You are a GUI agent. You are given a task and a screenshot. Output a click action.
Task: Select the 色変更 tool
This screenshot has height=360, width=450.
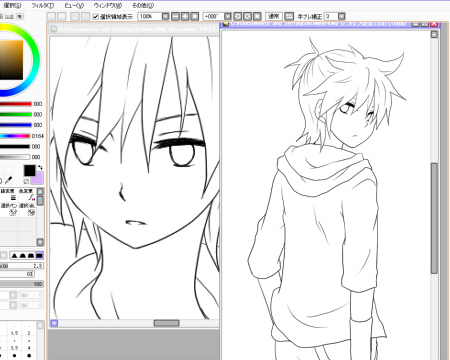click(27, 194)
